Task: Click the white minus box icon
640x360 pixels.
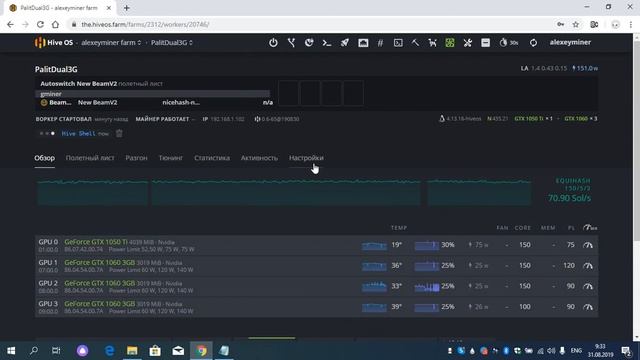Action: click(485, 42)
